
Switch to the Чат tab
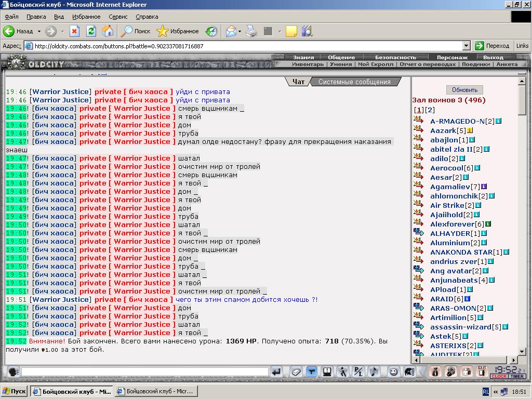click(299, 82)
